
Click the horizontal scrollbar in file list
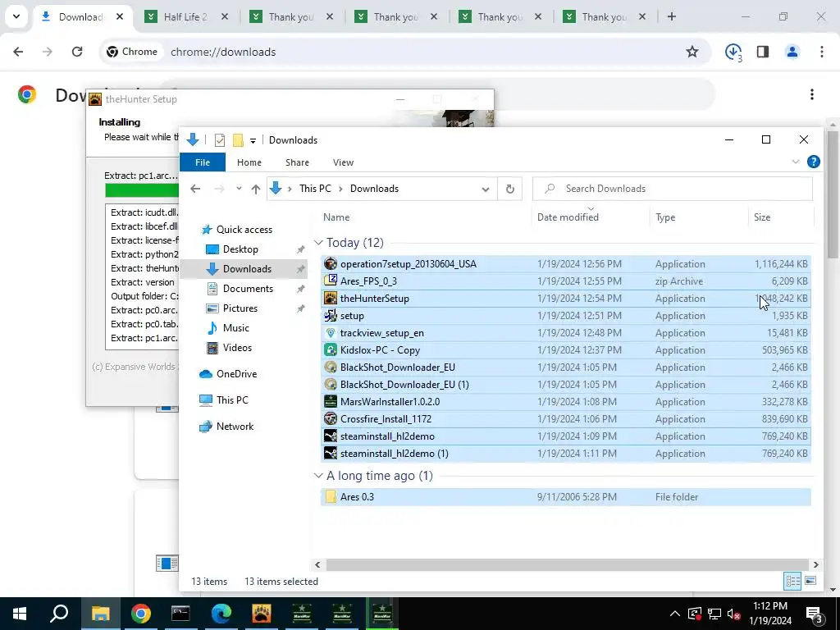[567, 564]
